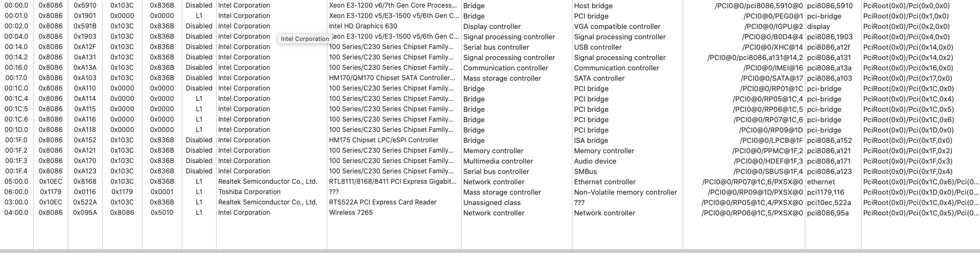Screen dimensions: 980x253
Task: Click the Non-Volatile memory controller cell
Action: click(625, 192)
